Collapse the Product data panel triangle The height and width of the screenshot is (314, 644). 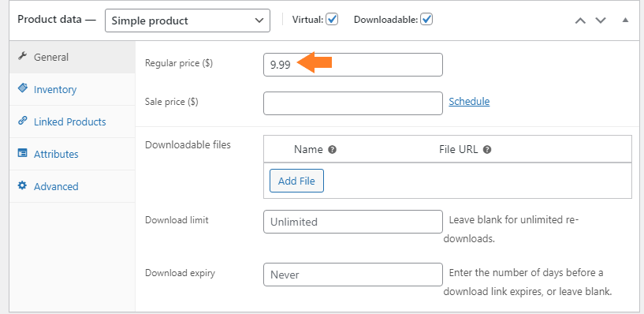[625, 20]
